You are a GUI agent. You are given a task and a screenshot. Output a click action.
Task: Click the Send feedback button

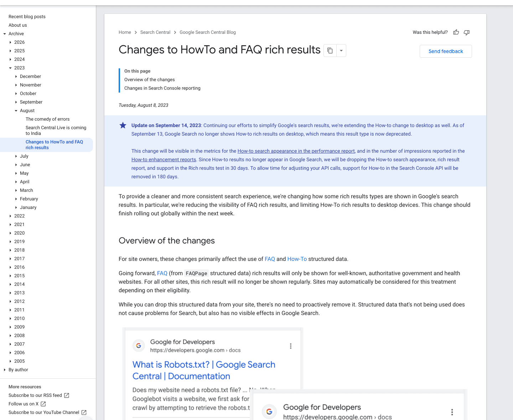(446, 51)
